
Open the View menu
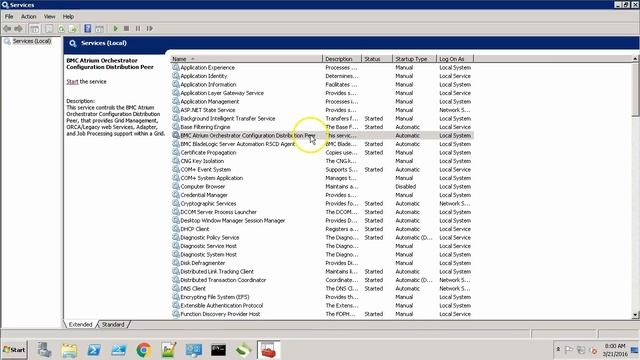click(49, 17)
